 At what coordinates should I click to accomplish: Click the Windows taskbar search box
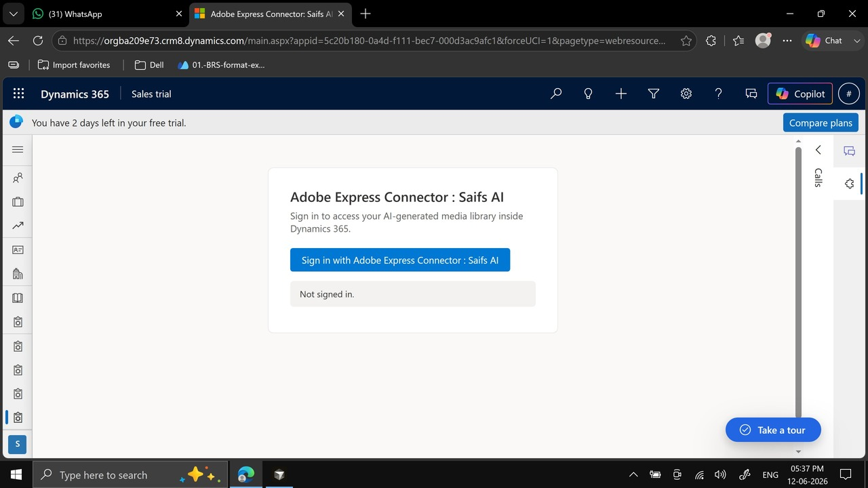coord(129,474)
